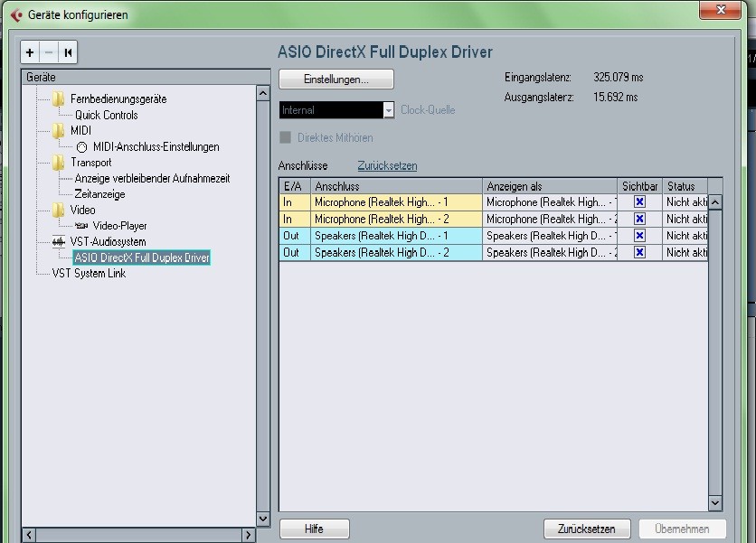Toggle visibility checkbox for Microphone 1
Screen dimensions: 756x543
point(639,201)
